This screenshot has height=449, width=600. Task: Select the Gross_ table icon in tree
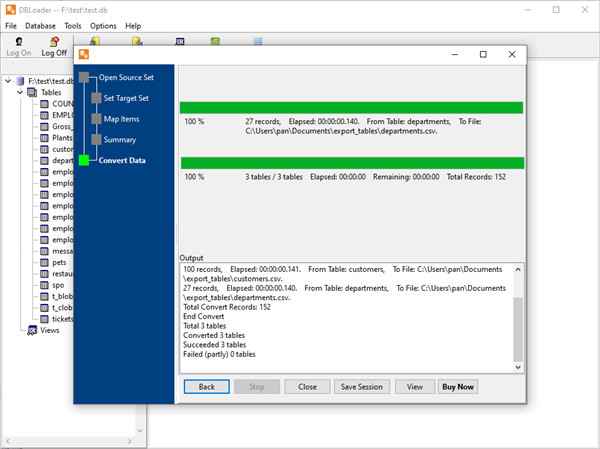pos(45,126)
